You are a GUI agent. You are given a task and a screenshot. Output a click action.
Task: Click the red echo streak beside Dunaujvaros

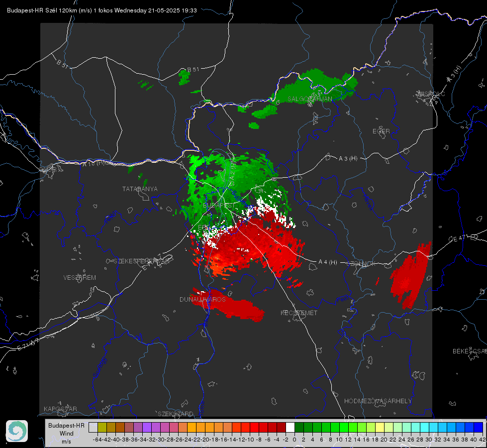pos(228,306)
